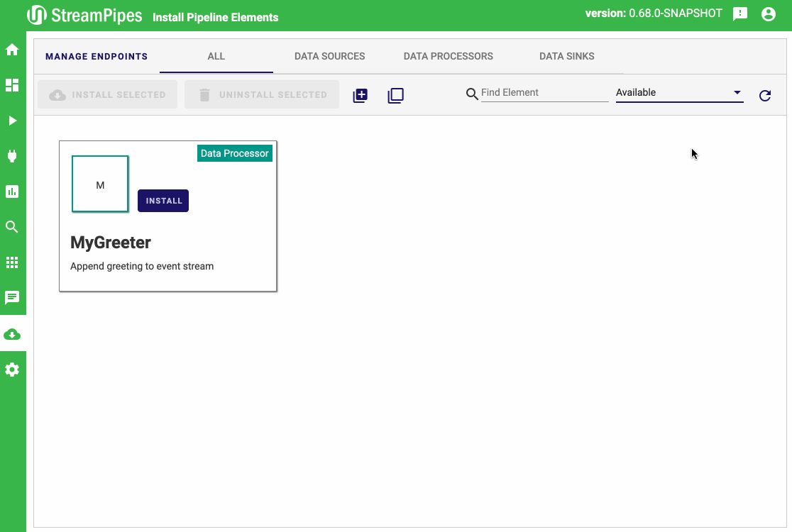Click the StreamPipes logo
Screen dimensions: 792x532
(84, 15)
